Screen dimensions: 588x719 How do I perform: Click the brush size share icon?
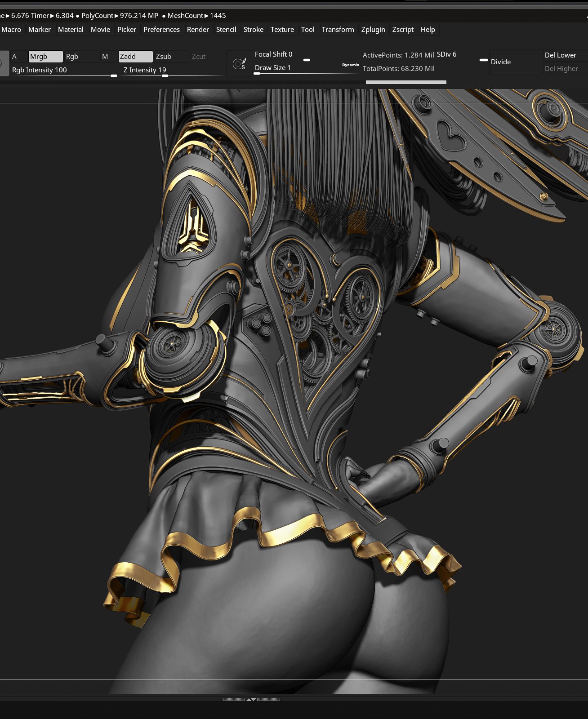click(239, 64)
